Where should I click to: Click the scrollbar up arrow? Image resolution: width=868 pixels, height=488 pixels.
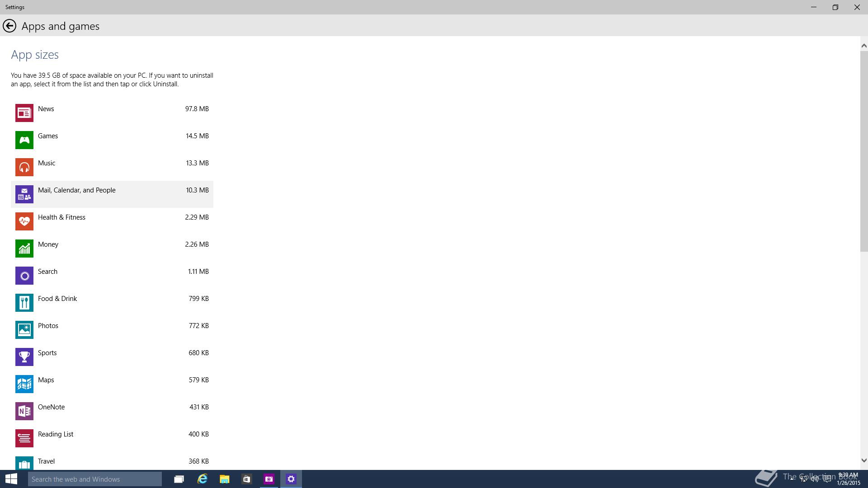pyautogui.click(x=864, y=46)
